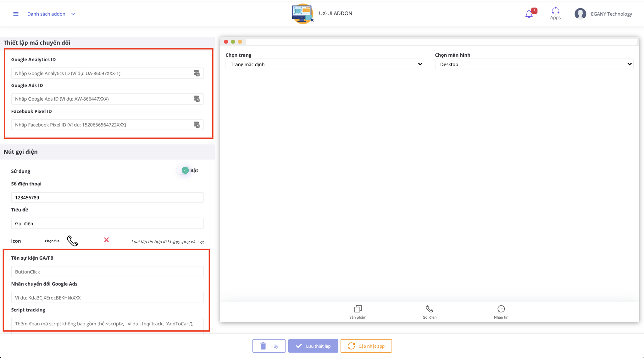
Task: Click Cập nhật app button
Action: (x=366, y=346)
